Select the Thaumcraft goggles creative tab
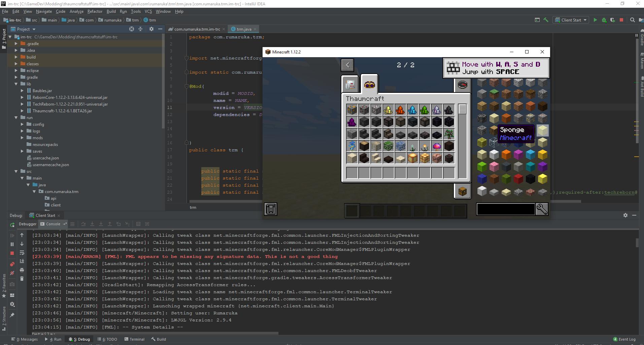644x345 pixels. coord(369,84)
